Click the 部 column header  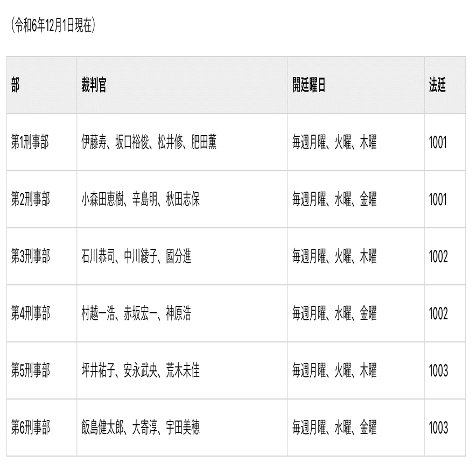click(x=16, y=86)
